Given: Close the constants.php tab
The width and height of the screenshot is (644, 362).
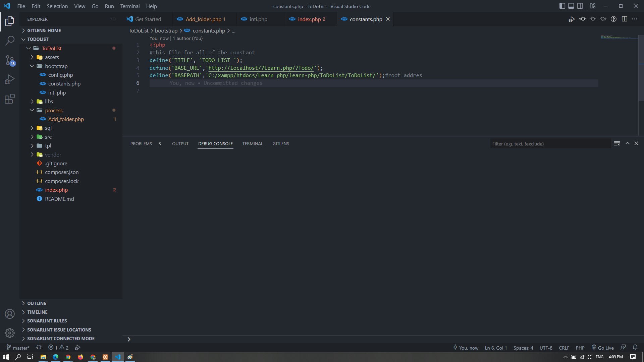Looking at the screenshot, I should [388, 19].
